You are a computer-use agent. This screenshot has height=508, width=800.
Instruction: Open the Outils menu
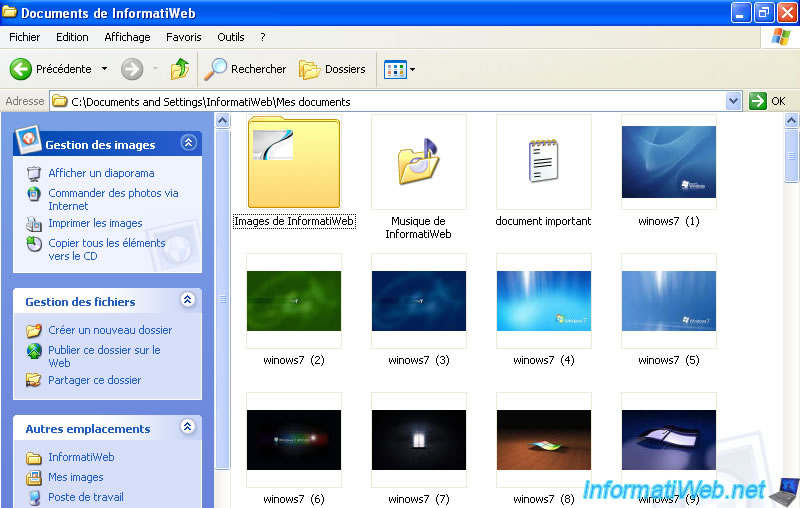(x=231, y=37)
